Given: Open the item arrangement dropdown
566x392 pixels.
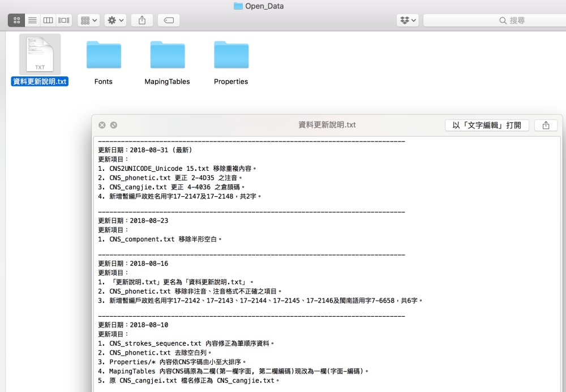Looking at the screenshot, I should click(x=89, y=20).
